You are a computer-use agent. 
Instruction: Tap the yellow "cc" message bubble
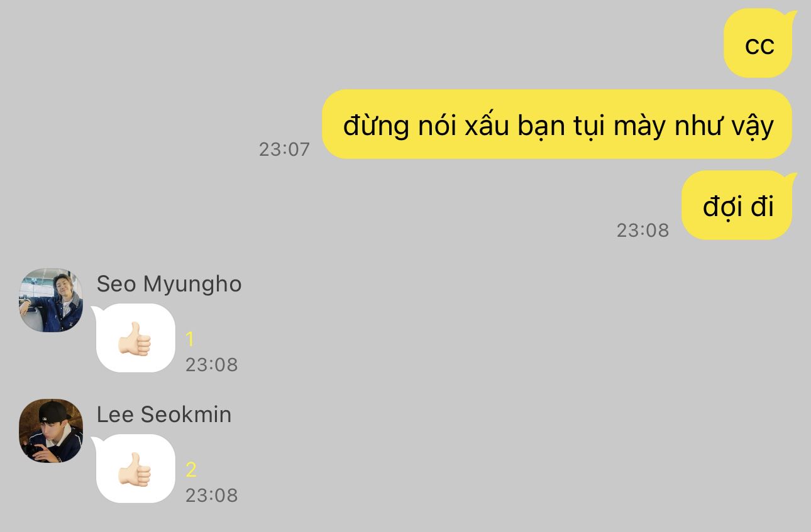759,43
